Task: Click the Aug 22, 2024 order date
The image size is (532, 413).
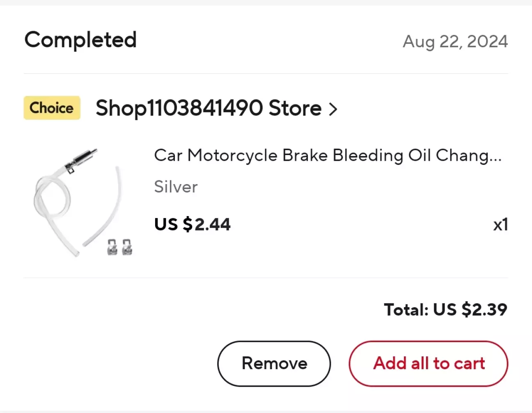Action: (455, 41)
